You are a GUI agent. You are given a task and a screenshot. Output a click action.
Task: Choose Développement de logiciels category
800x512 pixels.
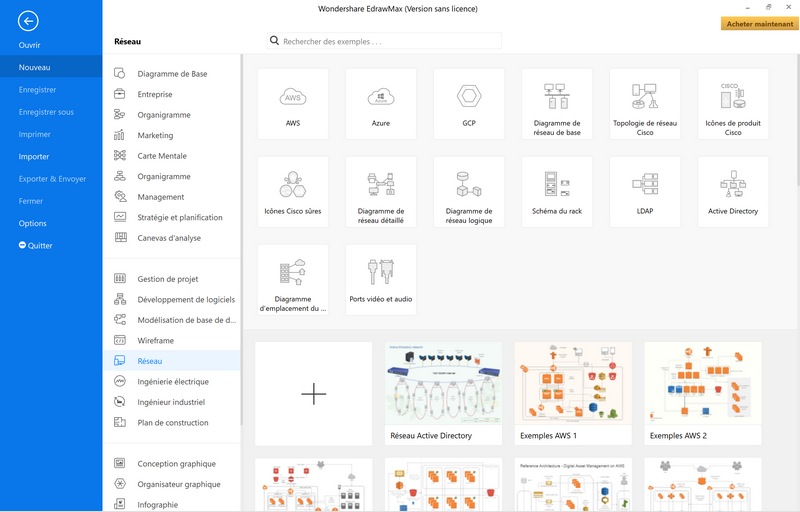point(172,299)
